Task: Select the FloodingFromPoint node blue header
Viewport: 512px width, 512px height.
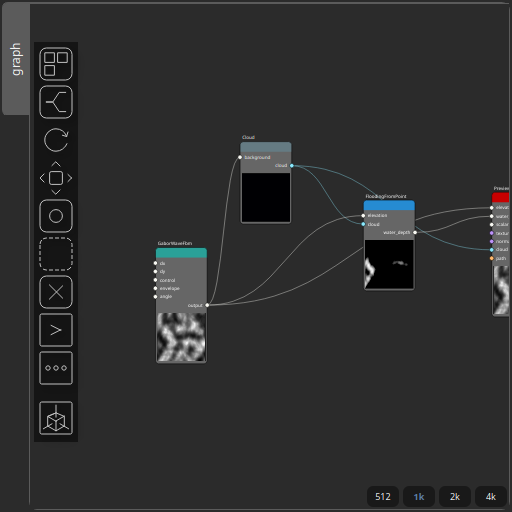Action: (389, 205)
